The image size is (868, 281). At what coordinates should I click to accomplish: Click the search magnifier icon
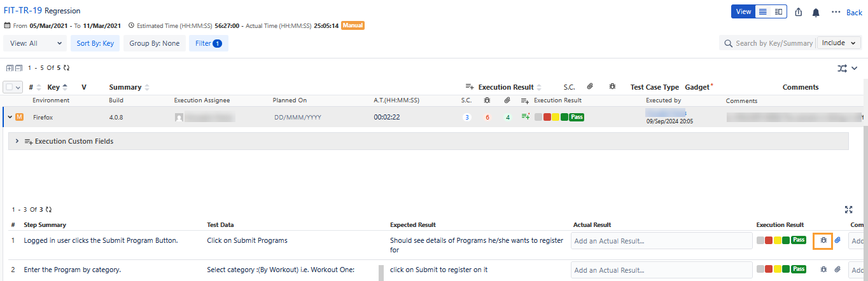click(x=729, y=43)
